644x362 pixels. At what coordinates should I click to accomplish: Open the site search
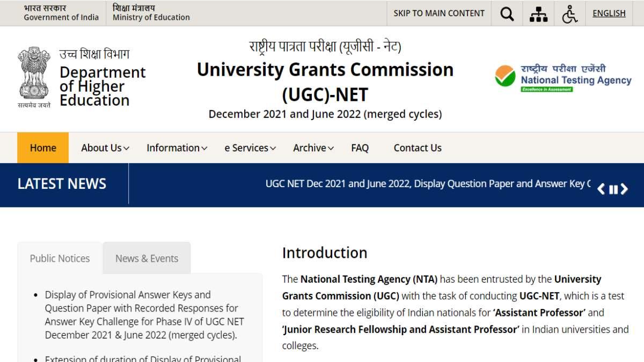(x=507, y=13)
